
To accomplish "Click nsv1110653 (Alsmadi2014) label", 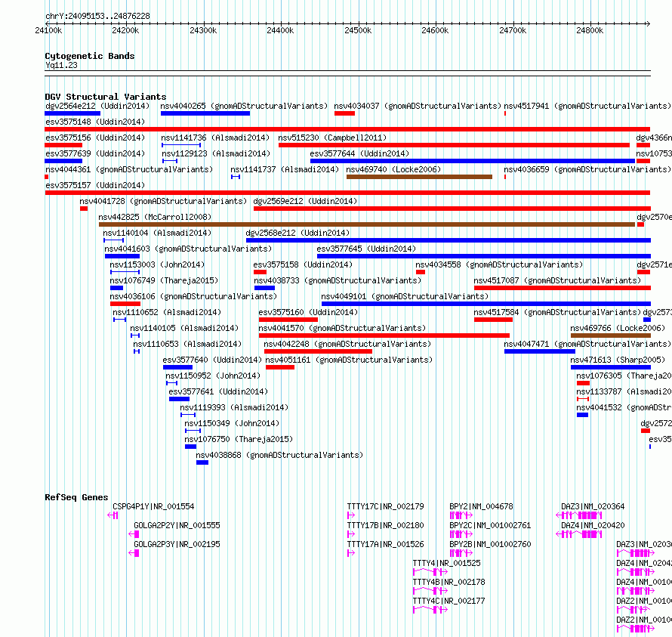I will pyautogui.click(x=186, y=344).
